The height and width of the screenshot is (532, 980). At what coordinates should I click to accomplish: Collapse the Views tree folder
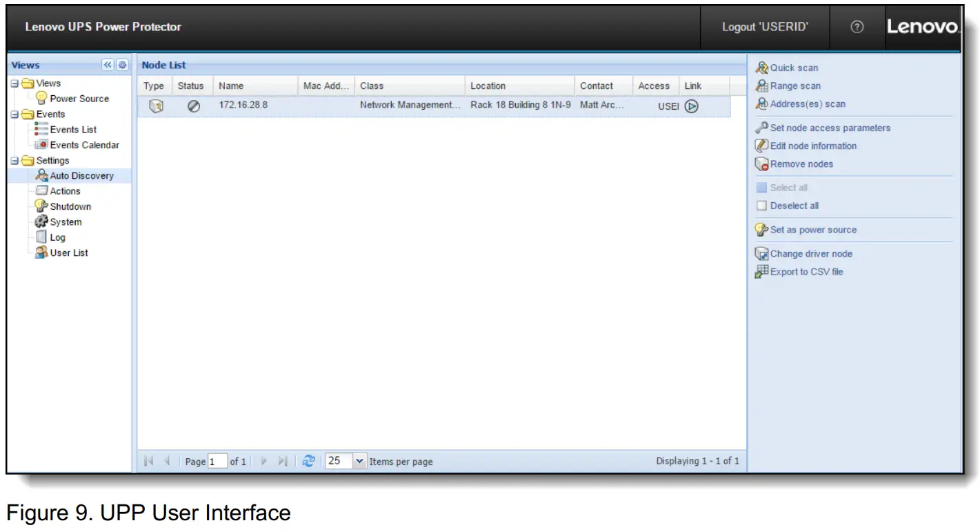14,83
